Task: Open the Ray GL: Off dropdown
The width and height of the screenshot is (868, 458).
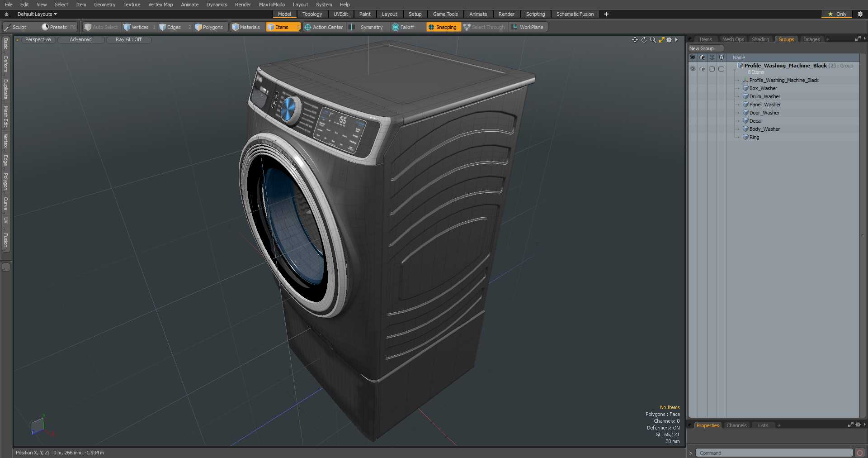Action: click(128, 40)
